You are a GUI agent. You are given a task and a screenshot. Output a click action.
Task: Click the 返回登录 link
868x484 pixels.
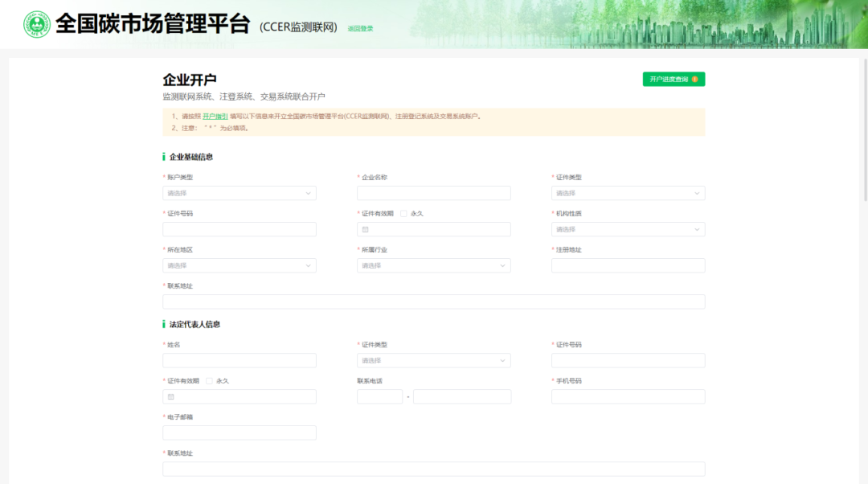tap(361, 27)
